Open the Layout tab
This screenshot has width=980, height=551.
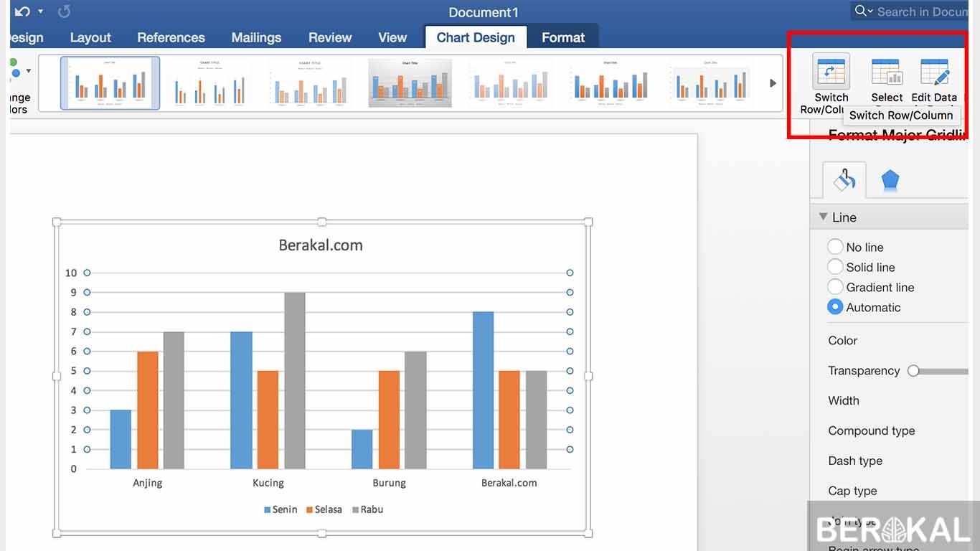(x=90, y=37)
